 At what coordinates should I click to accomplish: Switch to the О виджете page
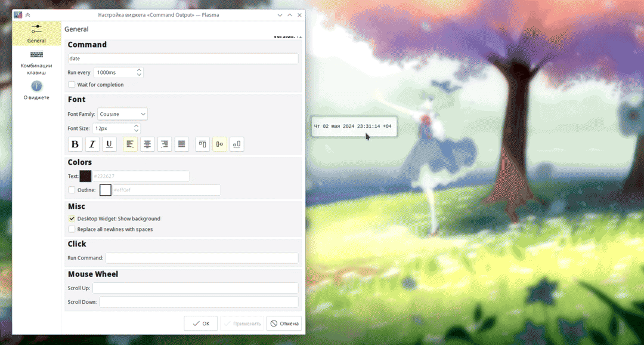(36, 90)
